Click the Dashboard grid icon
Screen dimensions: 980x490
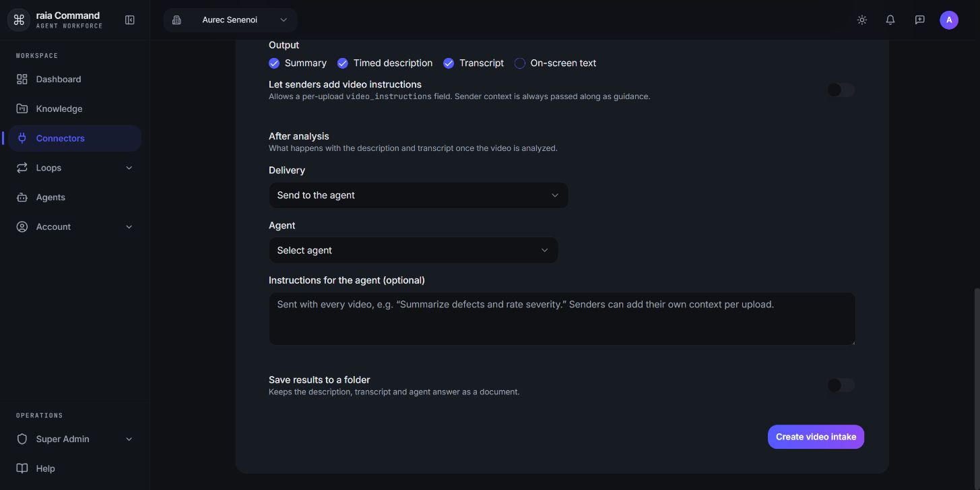pos(22,80)
